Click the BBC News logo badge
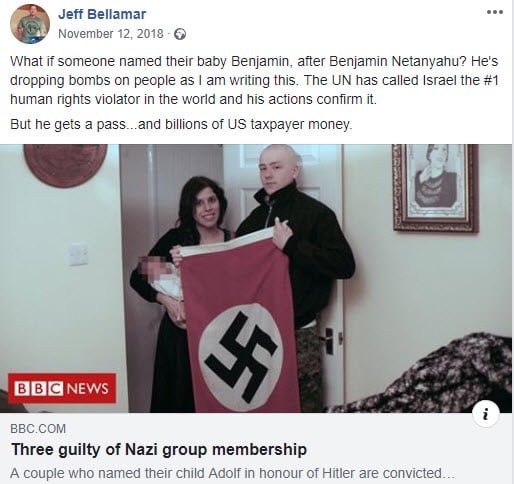The height and width of the screenshot is (484, 514). pyautogui.click(x=62, y=388)
